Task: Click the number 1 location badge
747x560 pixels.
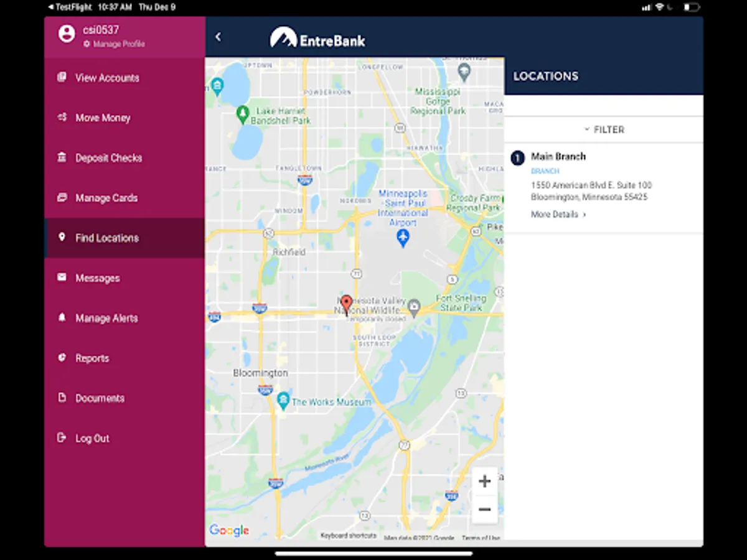Action: click(x=518, y=158)
